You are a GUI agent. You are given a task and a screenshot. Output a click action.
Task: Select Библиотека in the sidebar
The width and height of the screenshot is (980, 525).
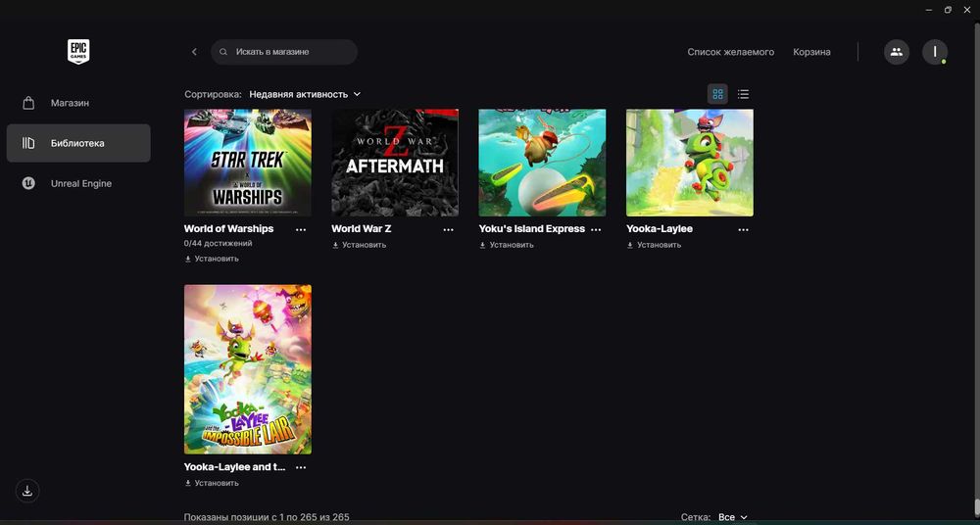78,143
